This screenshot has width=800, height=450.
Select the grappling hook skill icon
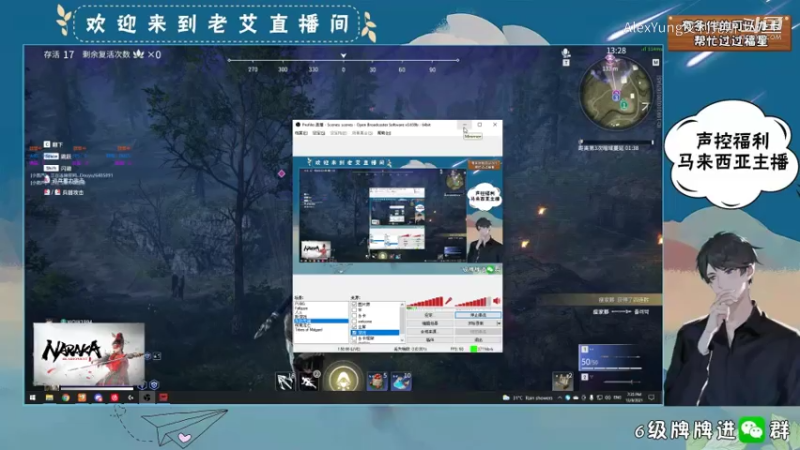(285, 381)
